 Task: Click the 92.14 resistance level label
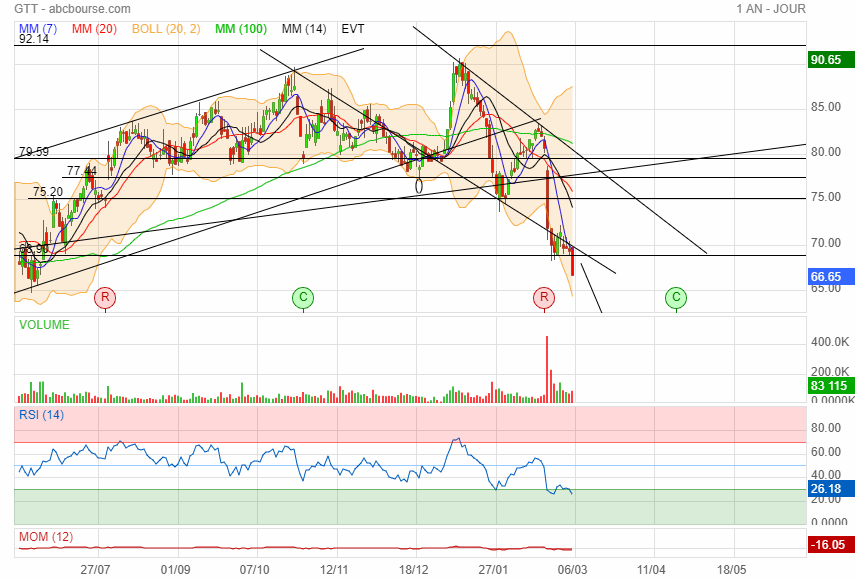tap(34, 39)
